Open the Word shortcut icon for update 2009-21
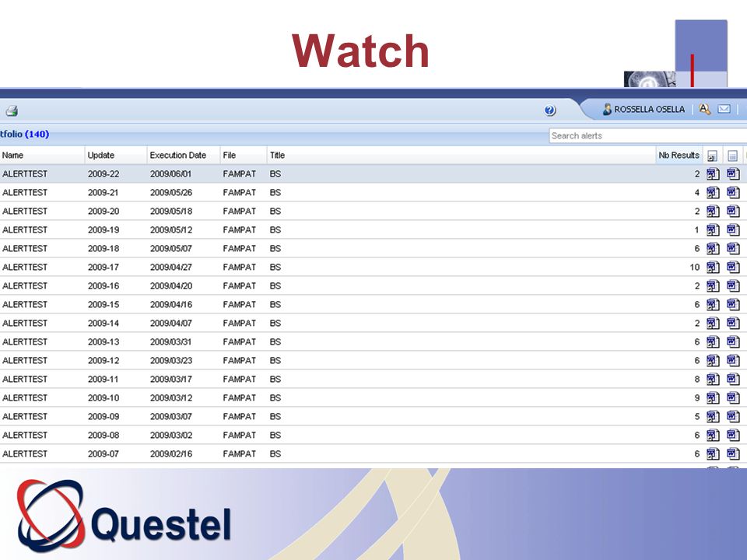The image size is (747, 560). 713,192
